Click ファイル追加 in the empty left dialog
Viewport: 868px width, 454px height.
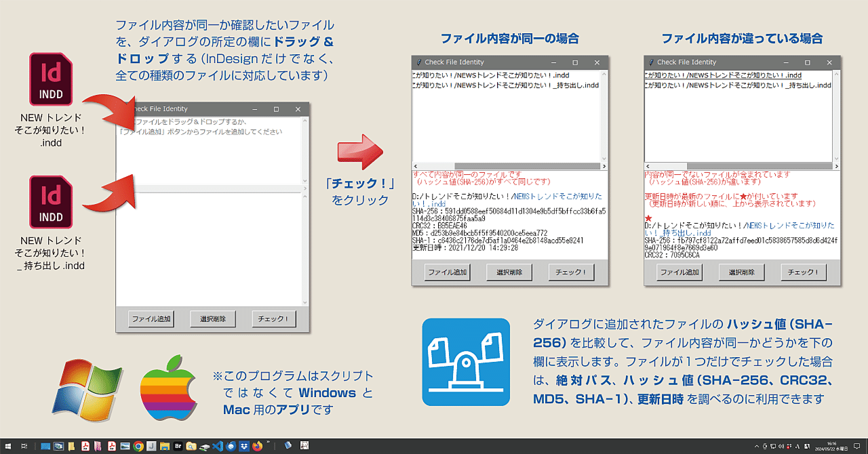pos(151,318)
